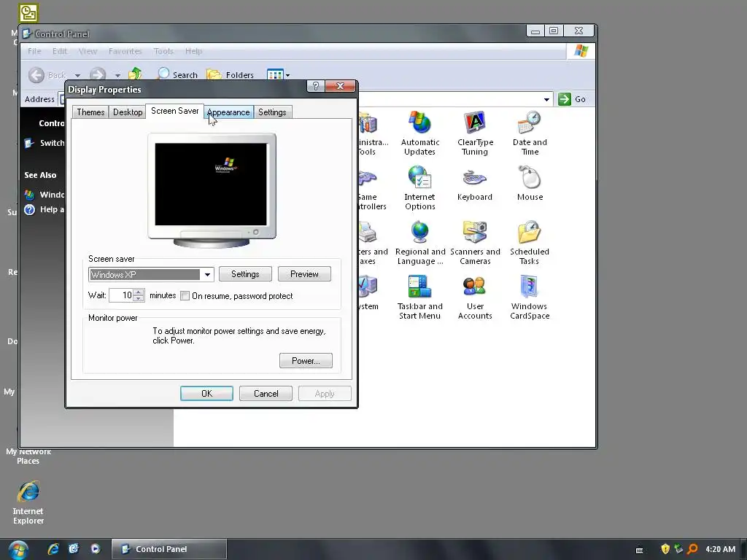This screenshot has width=747, height=560.
Task: Click the Help question mark in Display Properties
Action: click(x=315, y=86)
